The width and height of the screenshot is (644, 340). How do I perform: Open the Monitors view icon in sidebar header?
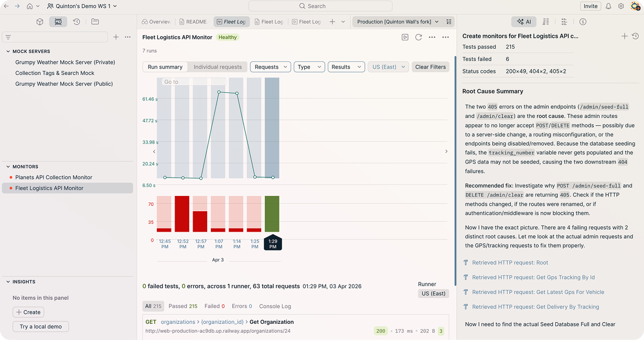58,22
